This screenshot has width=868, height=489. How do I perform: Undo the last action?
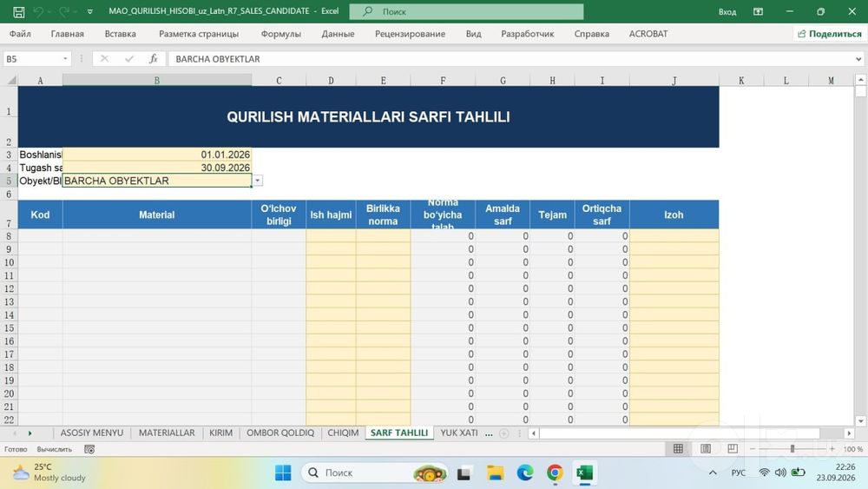pos(38,11)
